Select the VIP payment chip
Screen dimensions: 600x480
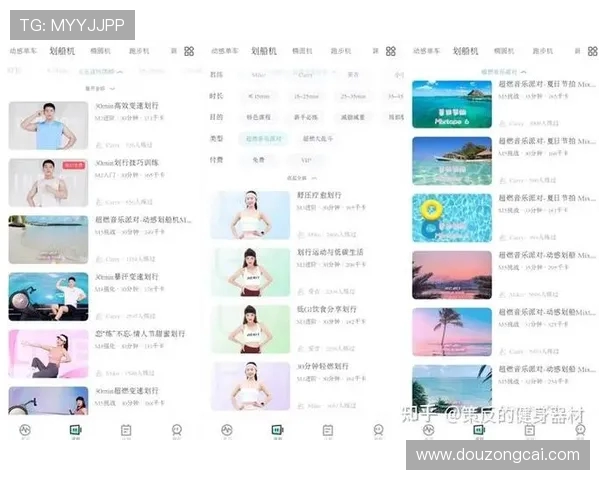[x=306, y=160]
